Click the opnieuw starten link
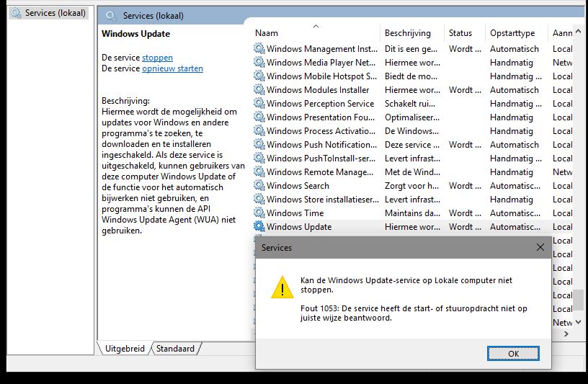Screen dimensions: 588x384 (172, 68)
